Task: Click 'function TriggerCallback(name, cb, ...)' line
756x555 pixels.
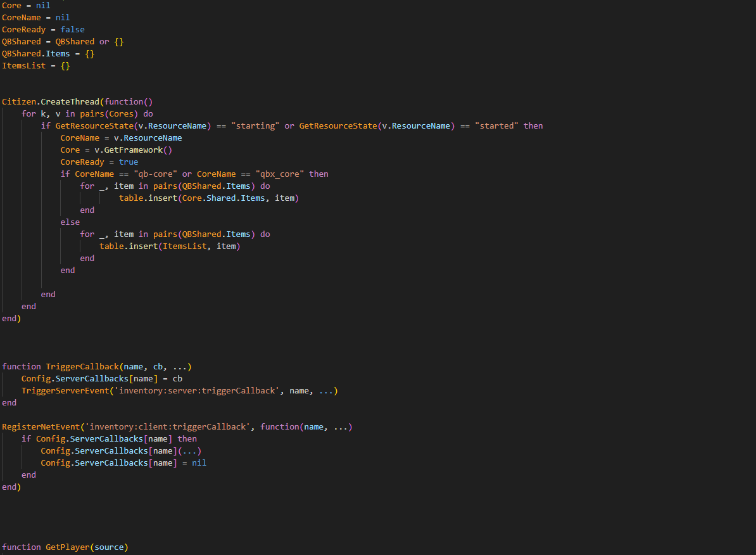Action: pos(97,367)
